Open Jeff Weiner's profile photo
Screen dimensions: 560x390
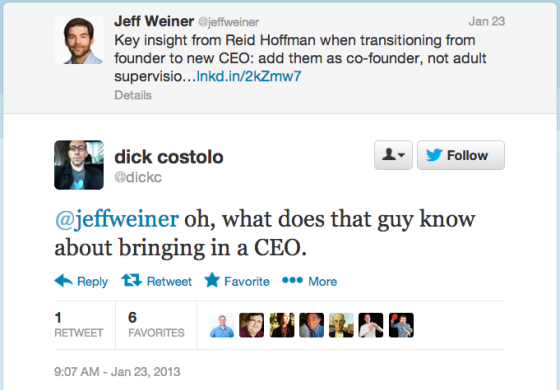pos(79,40)
